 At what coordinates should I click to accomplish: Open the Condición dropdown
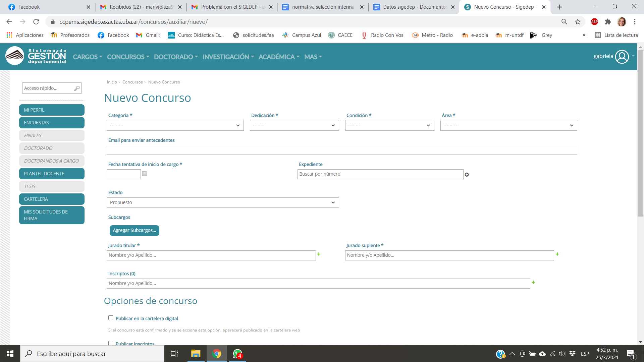pos(390,125)
